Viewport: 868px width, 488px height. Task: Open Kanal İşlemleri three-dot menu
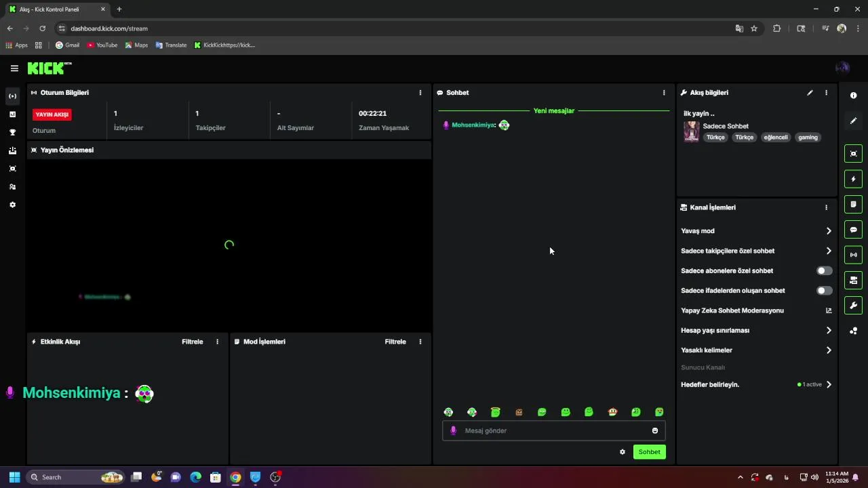tap(826, 207)
